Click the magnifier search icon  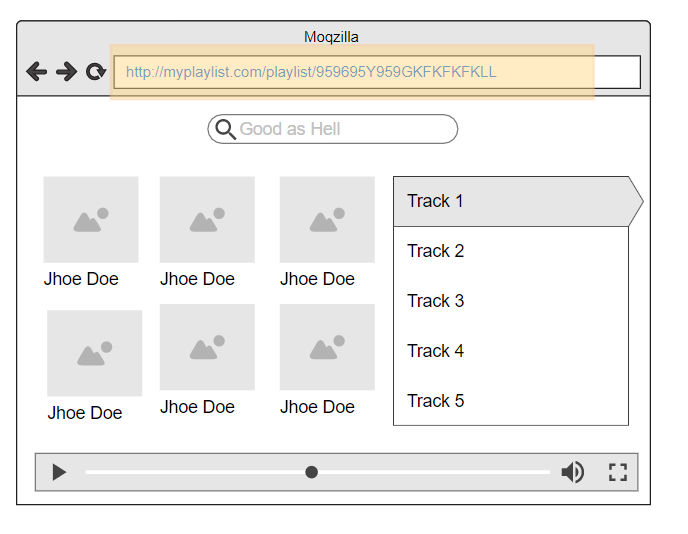click(226, 129)
